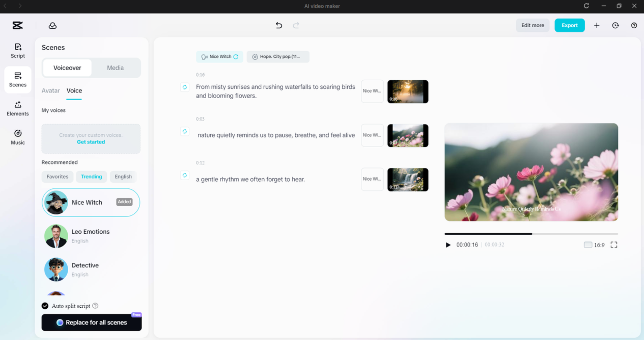Viewport: 644px width, 340px height.
Task: Click the help question mark icon
Action: 634,25
